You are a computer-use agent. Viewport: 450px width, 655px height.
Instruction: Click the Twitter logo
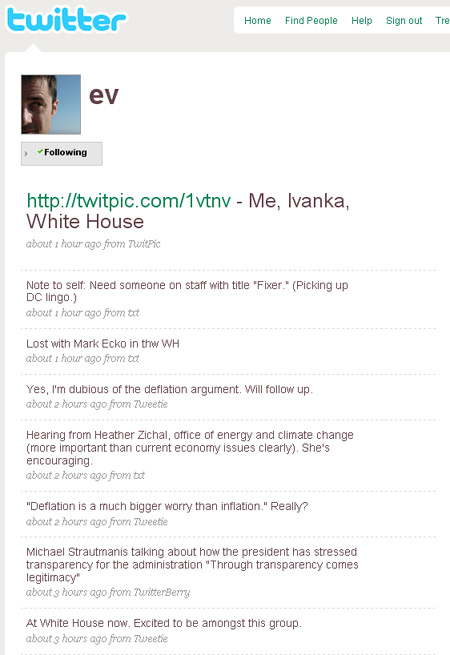point(66,20)
